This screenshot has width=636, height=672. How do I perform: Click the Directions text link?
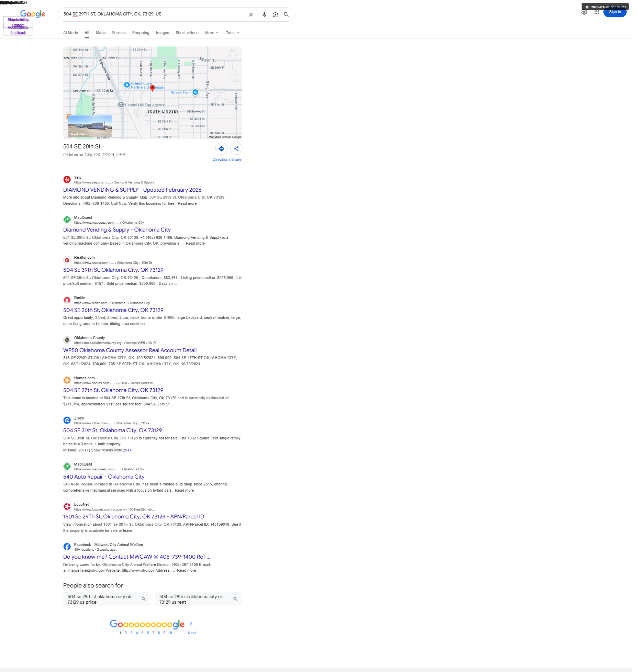pos(221,159)
